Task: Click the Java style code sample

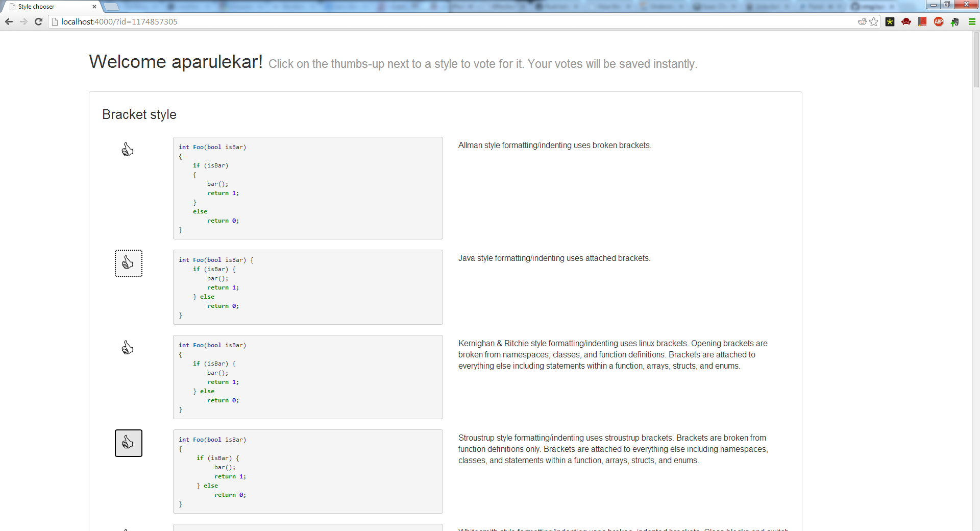Action: click(308, 287)
